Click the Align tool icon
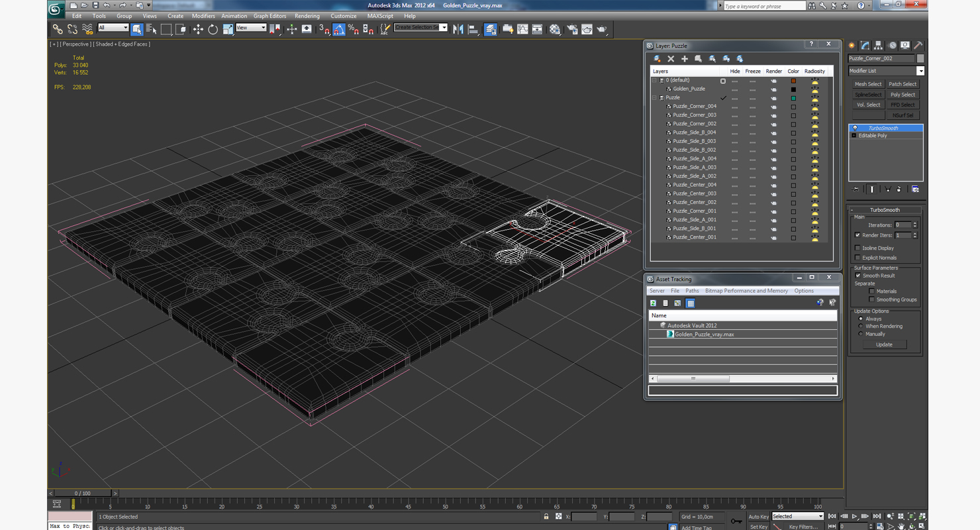The width and height of the screenshot is (980, 530). pyautogui.click(x=473, y=29)
